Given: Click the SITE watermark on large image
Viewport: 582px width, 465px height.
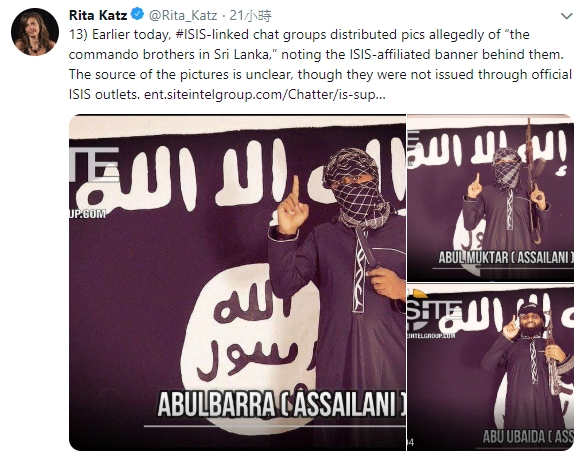Looking at the screenshot, I should coord(94,164).
